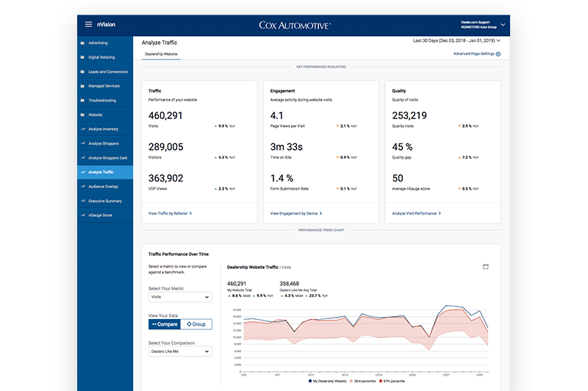The height and width of the screenshot is (391, 588).
Task: Click the nGauge Score chart icon
Action: pos(83,215)
